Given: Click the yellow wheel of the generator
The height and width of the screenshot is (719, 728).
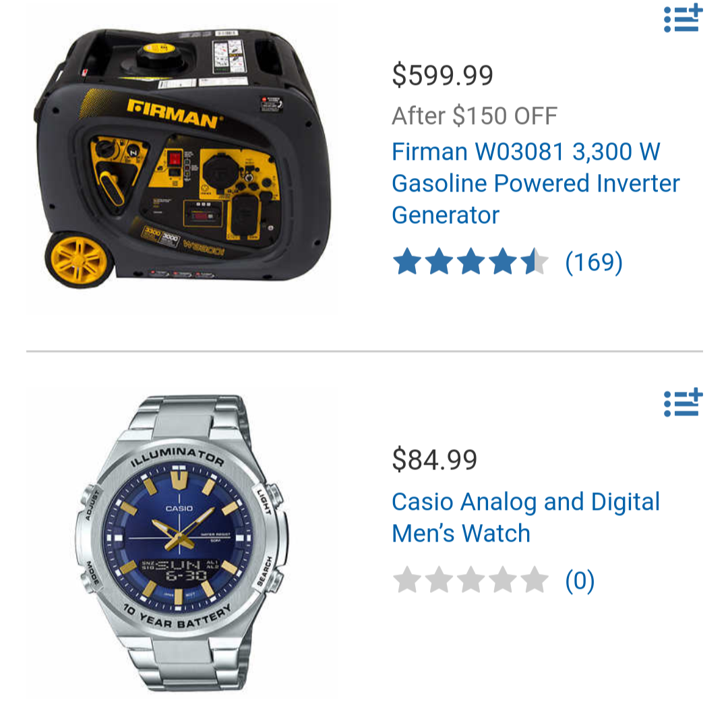Looking at the screenshot, I should [x=80, y=260].
